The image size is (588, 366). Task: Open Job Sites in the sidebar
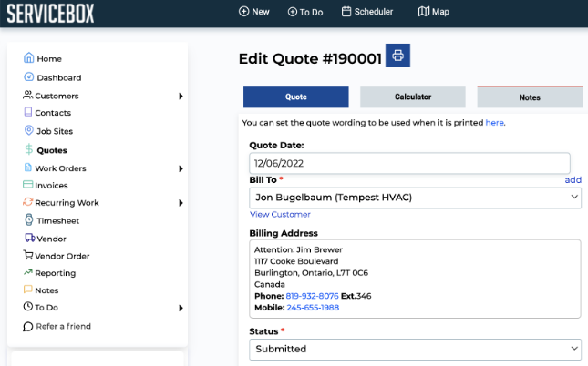(55, 131)
